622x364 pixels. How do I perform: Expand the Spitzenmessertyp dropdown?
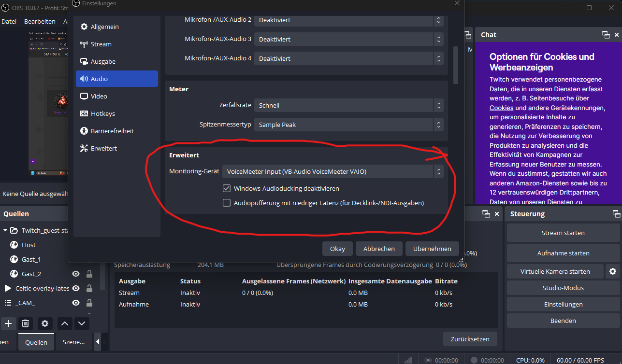click(x=348, y=125)
